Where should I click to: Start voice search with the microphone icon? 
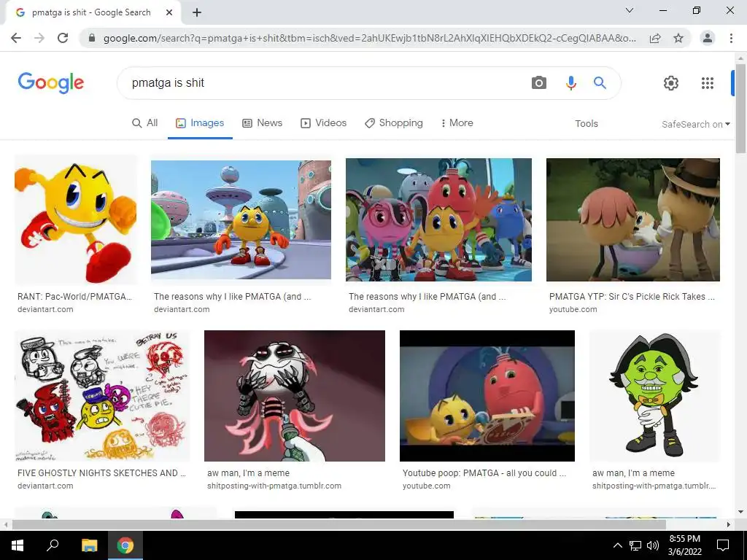click(x=570, y=83)
